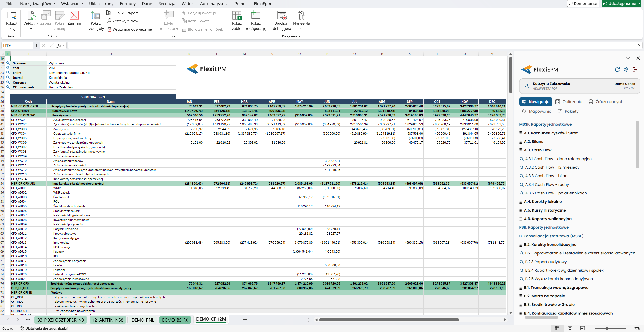This screenshot has height=332, width=644.
Task: Open the Nawigacja pane tab
Action: [x=536, y=101]
